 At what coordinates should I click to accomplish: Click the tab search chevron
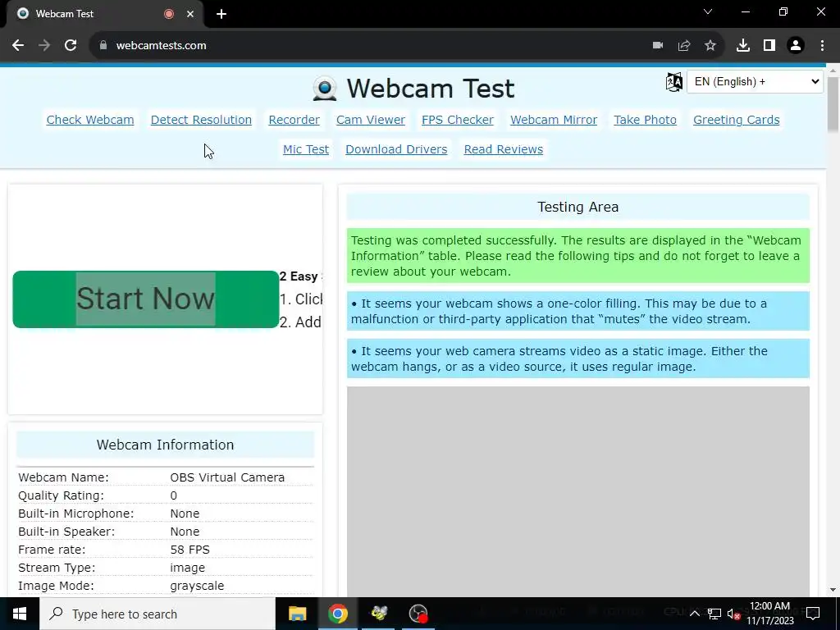click(708, 11)
